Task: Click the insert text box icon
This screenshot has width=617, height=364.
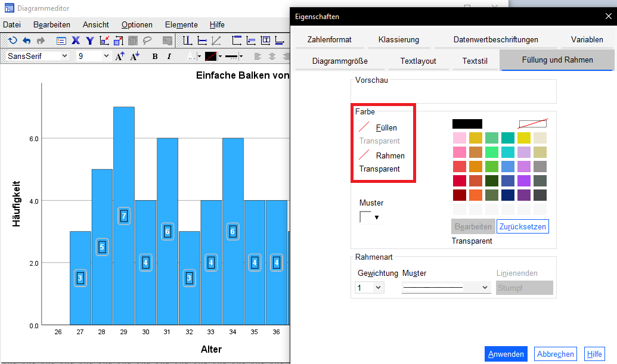Action: 268,41
